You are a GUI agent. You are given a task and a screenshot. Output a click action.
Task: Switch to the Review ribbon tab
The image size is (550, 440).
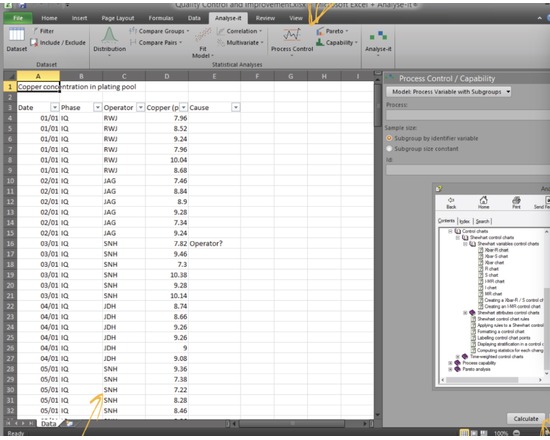(265, 18)
